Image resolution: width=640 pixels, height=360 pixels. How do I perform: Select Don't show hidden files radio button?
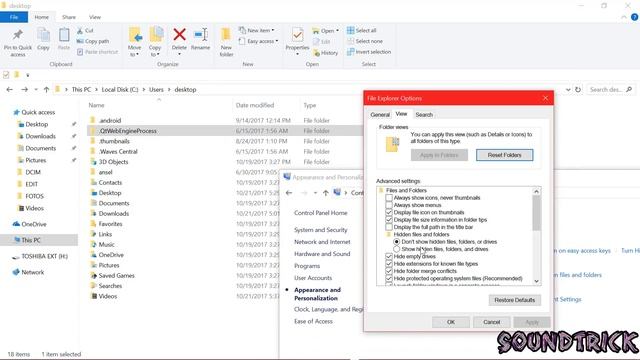tap(396, 242)
